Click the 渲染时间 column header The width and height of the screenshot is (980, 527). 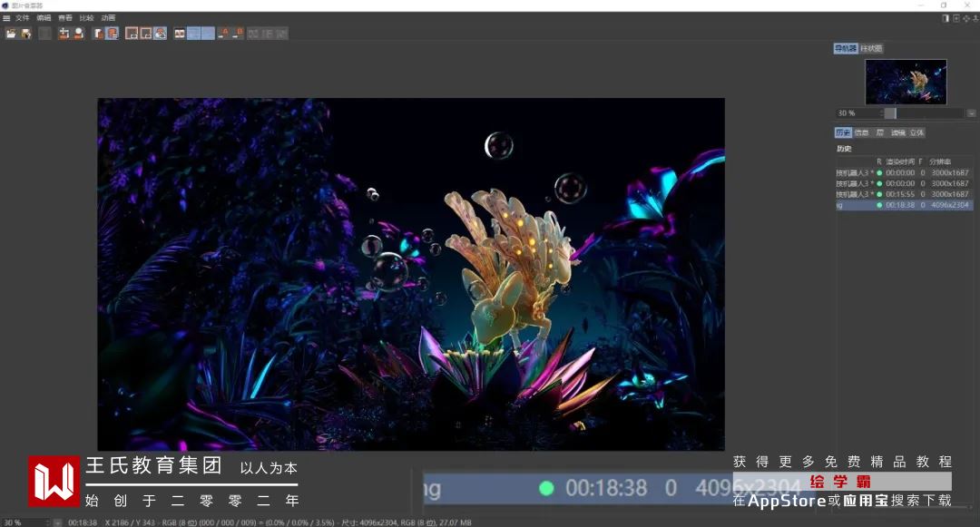pos(900,161)
